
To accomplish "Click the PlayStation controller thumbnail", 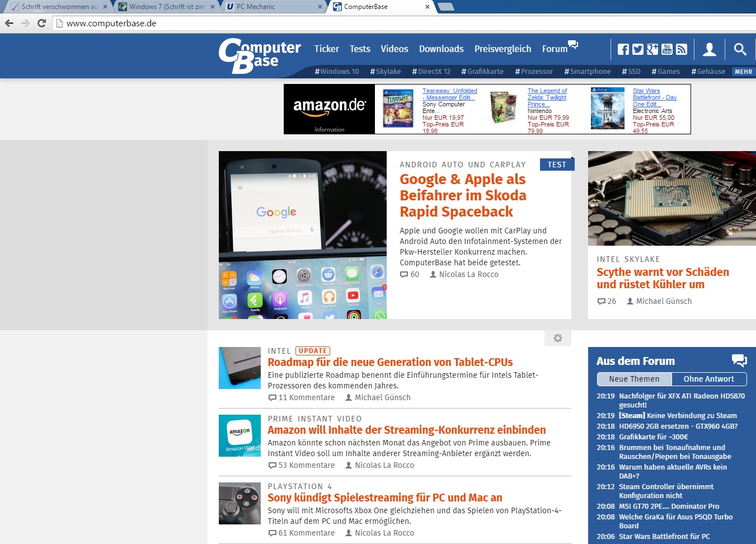I will tap(240, 503).
